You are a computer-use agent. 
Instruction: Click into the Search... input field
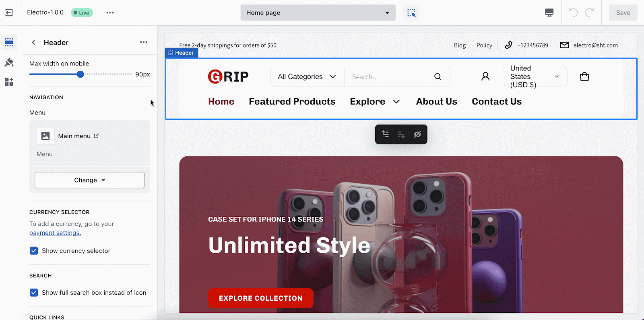coord(388,76)
